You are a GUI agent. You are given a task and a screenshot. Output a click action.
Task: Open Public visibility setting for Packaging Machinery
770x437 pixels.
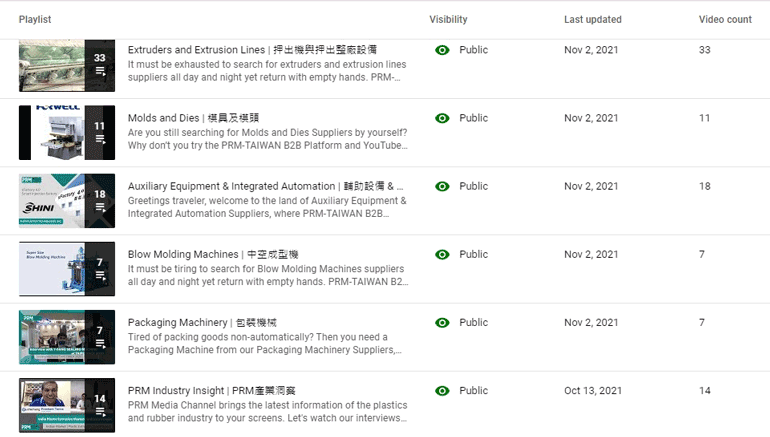point(473,323)
